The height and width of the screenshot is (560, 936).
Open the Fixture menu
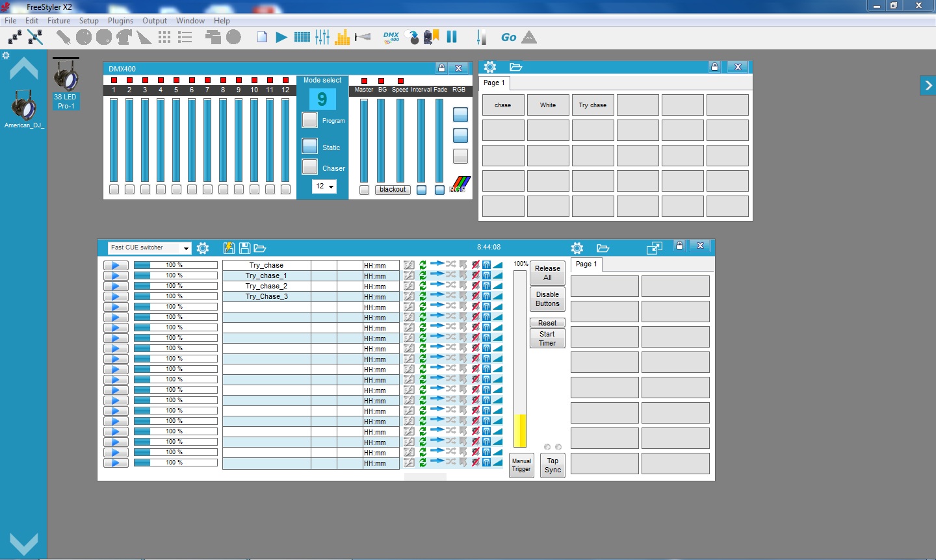click(x=58, y=20)
